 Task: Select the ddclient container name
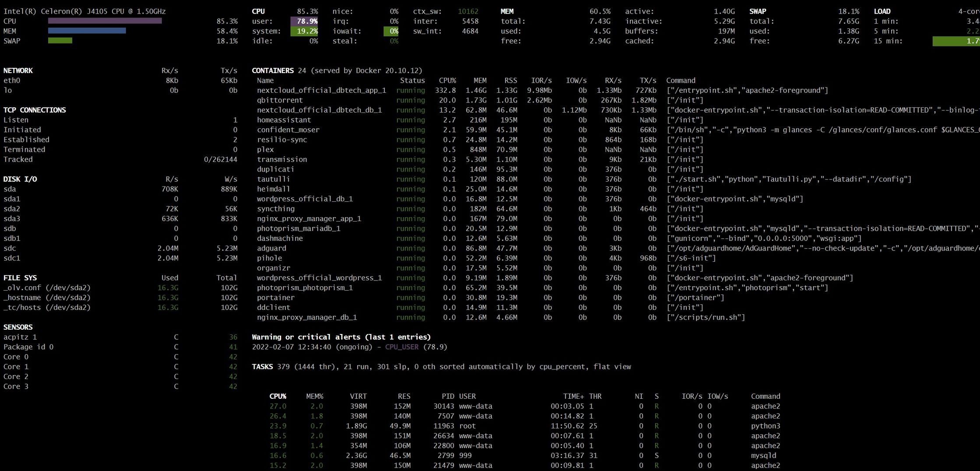[x=274, y=307]
